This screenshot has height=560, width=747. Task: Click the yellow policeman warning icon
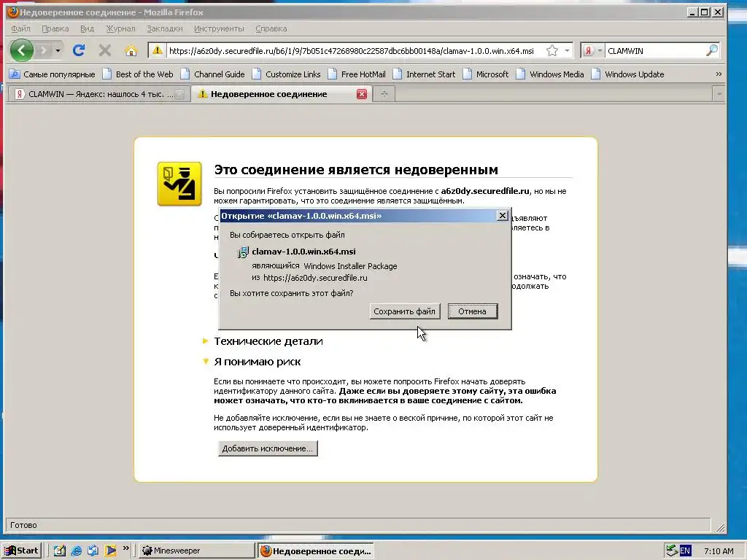179,184
